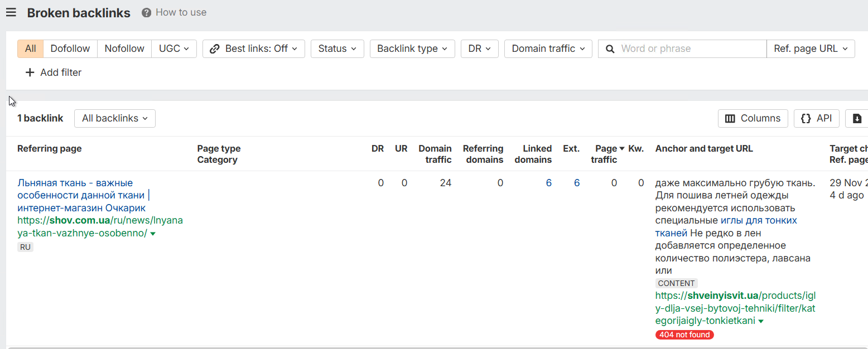Image resolution: width=868 pixels, height=349 pixels.
Task: Click the search magnifier icon
Action: click(x=610, y=49)
